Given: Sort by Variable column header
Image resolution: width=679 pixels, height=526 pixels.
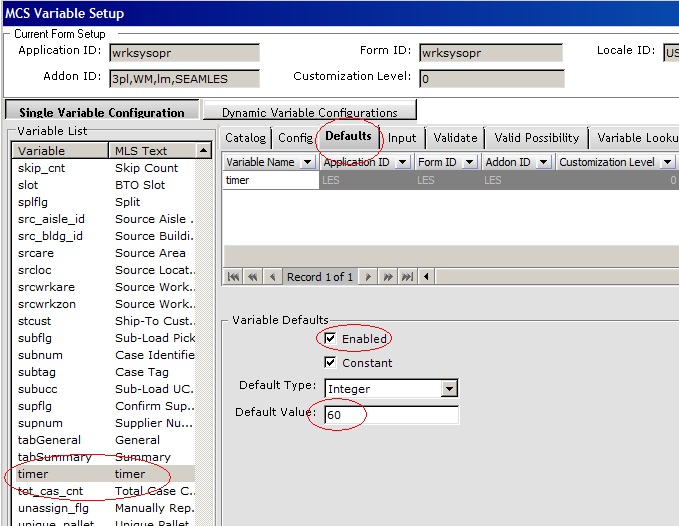Looking at the screenshot, I should (x=60, y=151).
